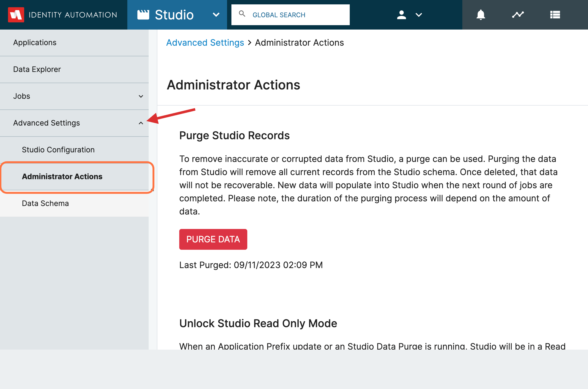Open the user account dropdown chevron
Image resolution: width=588 pixels, height=389 pixels.
pos(419,15)
